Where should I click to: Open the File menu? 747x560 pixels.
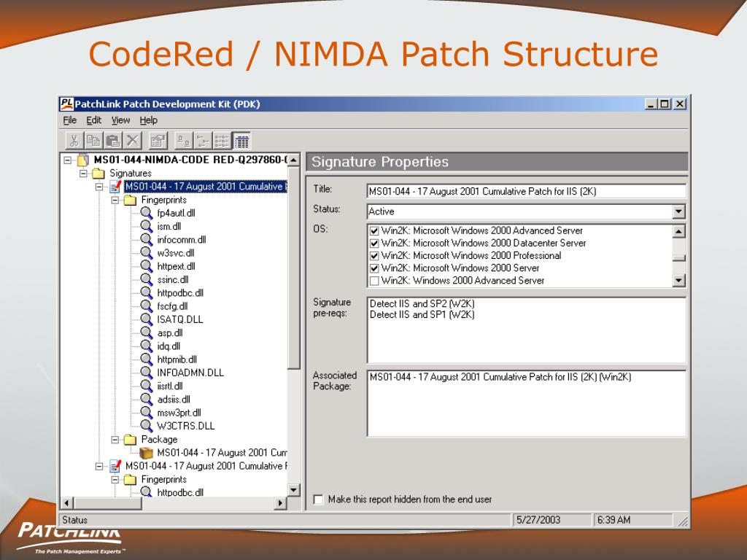click(69, 120)
